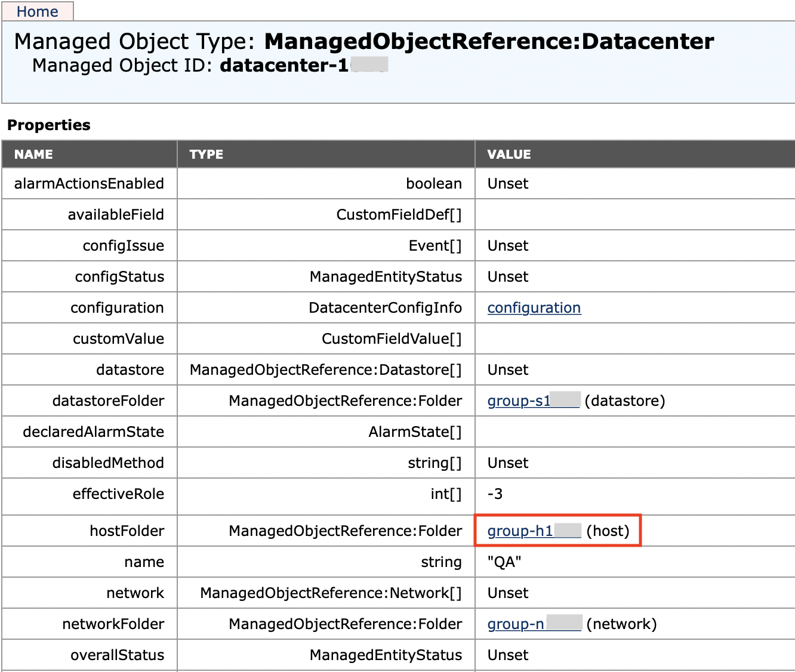Screen dimensions: 795x672
Task: Click the VALUE column header
Action: [x=509, y=155]
